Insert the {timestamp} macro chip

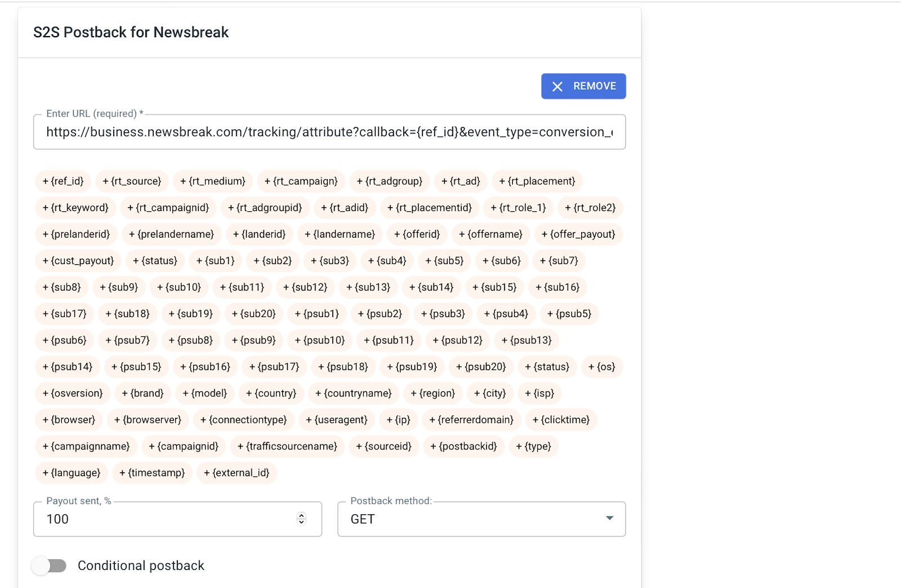152,473
